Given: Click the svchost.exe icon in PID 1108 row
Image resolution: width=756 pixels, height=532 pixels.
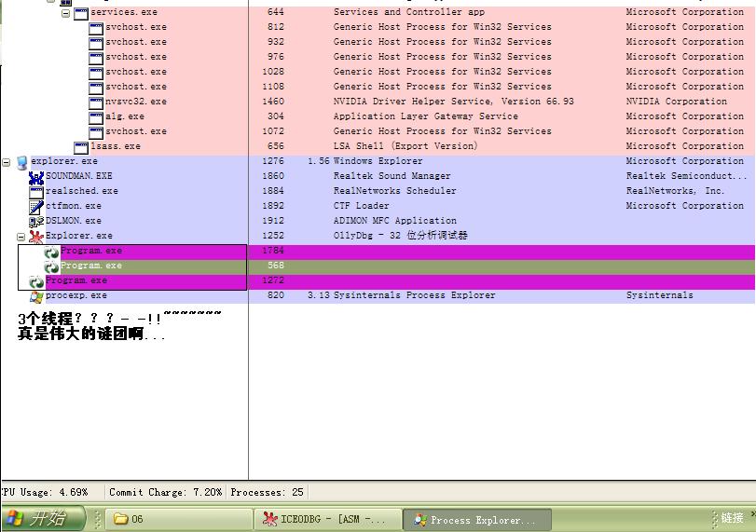Looking at the screenshot, I should click(96, 88).
